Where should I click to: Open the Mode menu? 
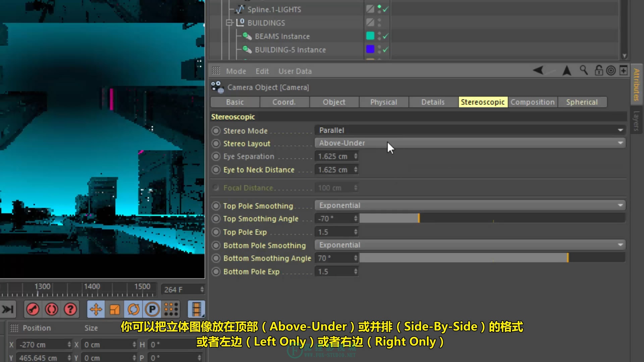point(236,71)
